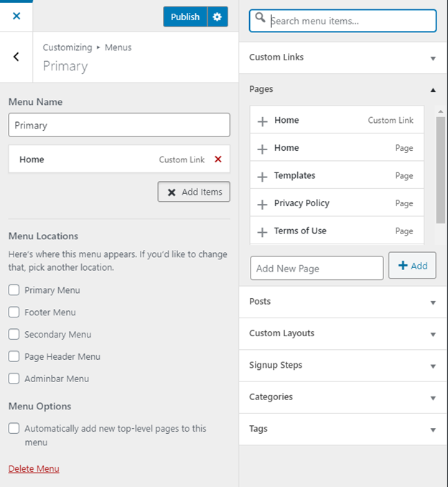Click the Pages list scrollbar
This screenshot has width=448, height=487.
[x=440, y=170]
